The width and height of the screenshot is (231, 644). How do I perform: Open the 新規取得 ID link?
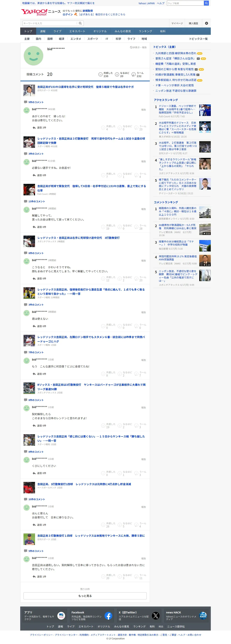point(88,11)
